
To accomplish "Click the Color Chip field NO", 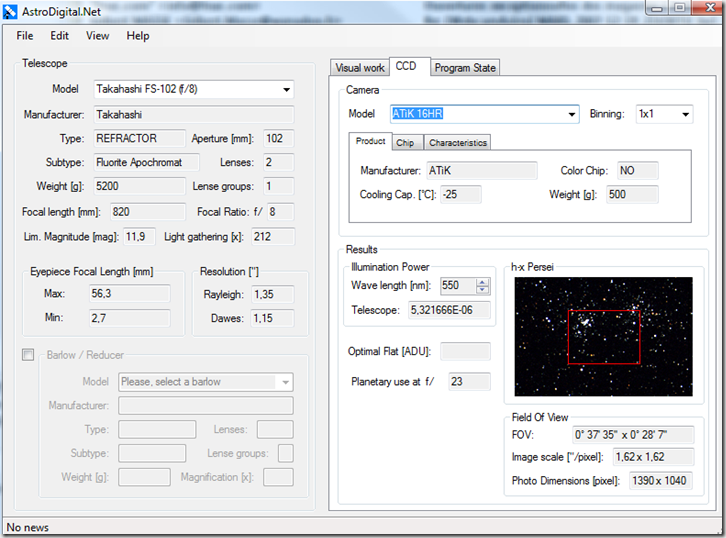I will tap(638, 170).
